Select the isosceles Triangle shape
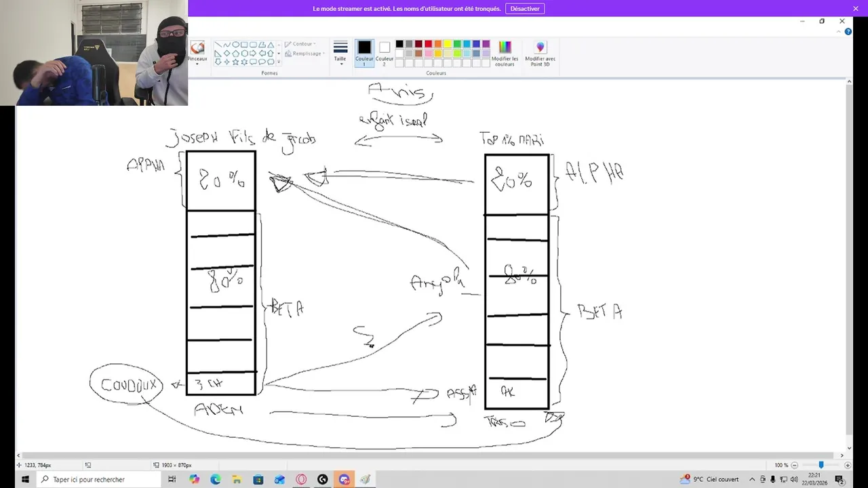Viewport: 868px width, 488px height. click(x=271, y=45)
